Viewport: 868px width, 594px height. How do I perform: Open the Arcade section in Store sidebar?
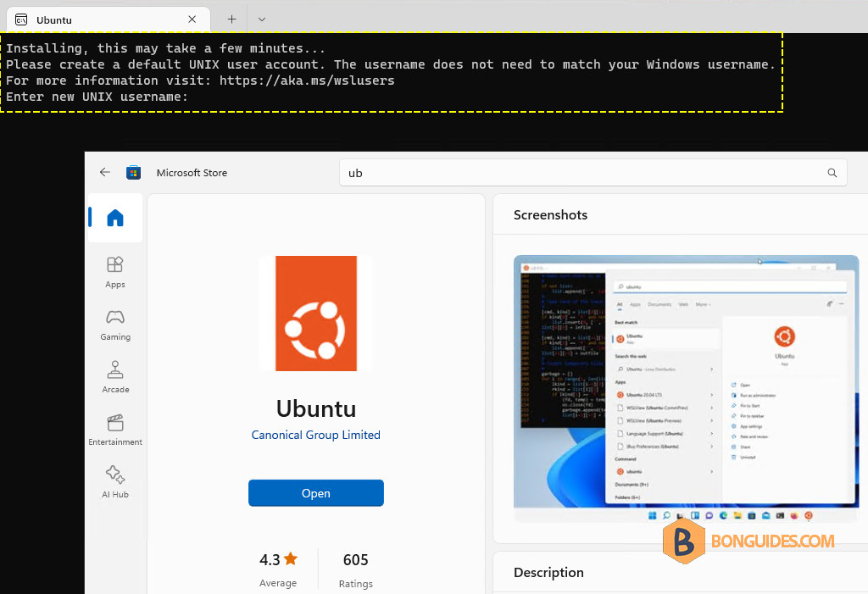point(115,377)
